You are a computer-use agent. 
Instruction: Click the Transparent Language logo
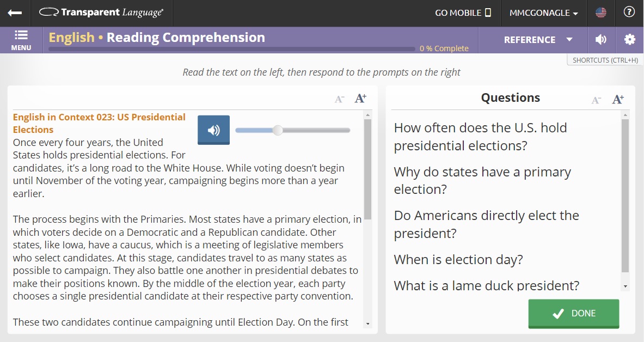click(x=102, y=13)
